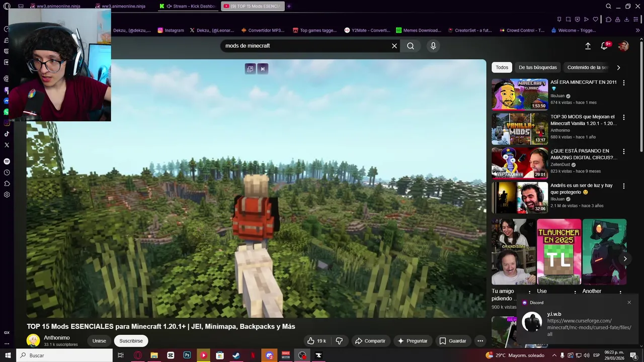The height and width of the screenshot is (362, 644).
Task: Open the Crowd Control bookmark
Action: coord(522,30)
